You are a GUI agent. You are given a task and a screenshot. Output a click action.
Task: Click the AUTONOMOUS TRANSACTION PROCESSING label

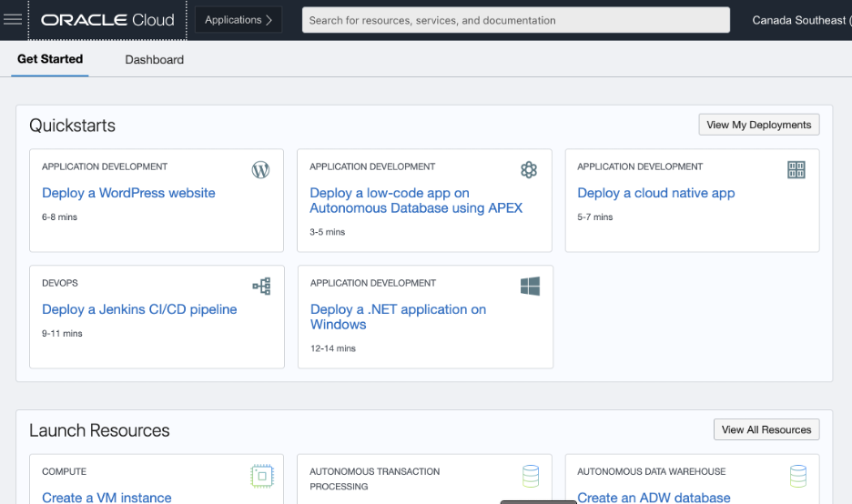(374, 479)
